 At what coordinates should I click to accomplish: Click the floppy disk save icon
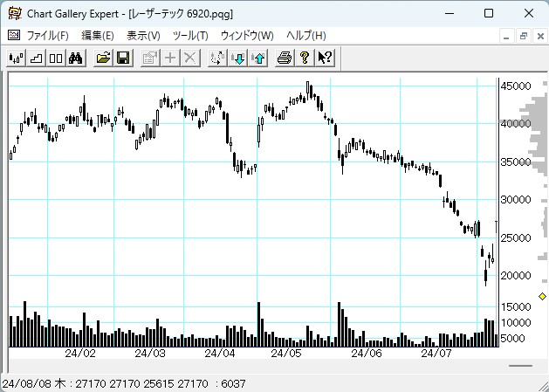pyautogui.click(x=123, y=58)
